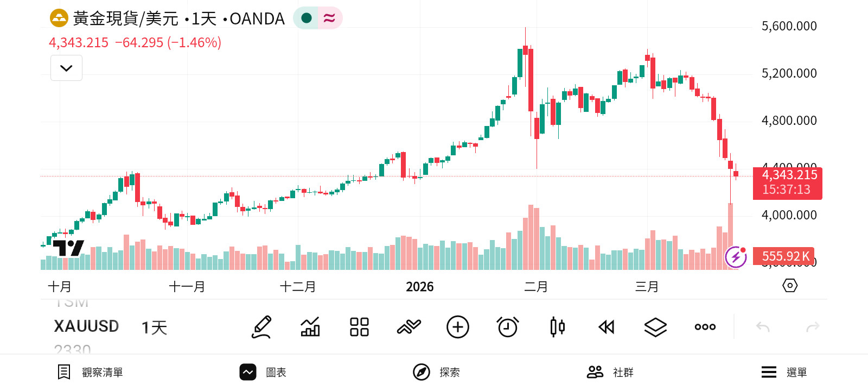
Task: Open chart settings hexagon icon on time axis
Action: click(790, 286)
